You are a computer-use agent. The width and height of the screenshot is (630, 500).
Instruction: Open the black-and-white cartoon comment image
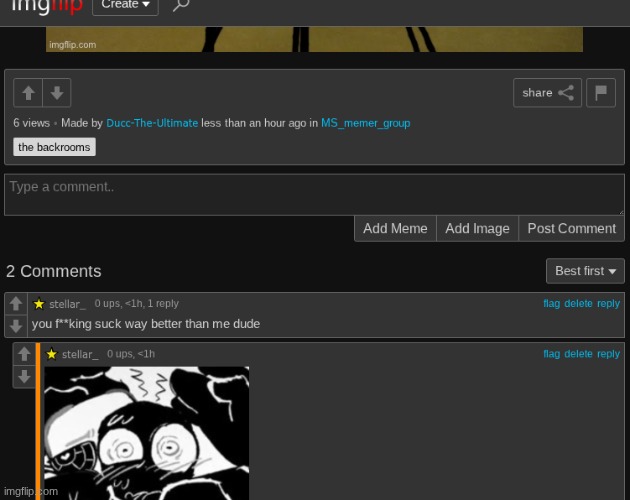pyautogui.click(x=147, y=433)
